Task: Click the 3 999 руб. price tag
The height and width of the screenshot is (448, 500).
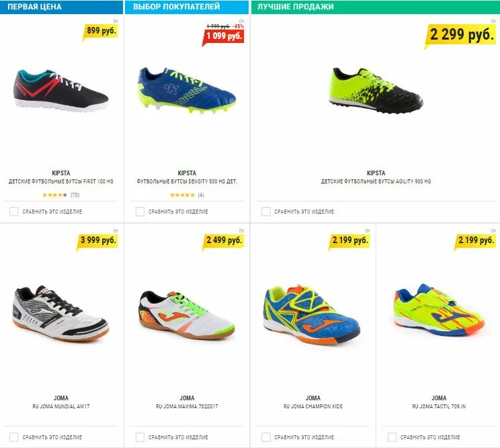Action: [x=97, y=241]
